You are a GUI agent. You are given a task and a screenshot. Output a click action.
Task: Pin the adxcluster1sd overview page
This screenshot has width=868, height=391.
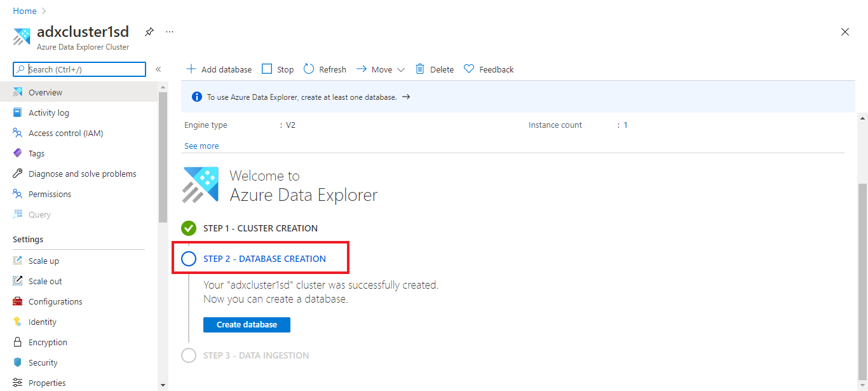[149, 31]
